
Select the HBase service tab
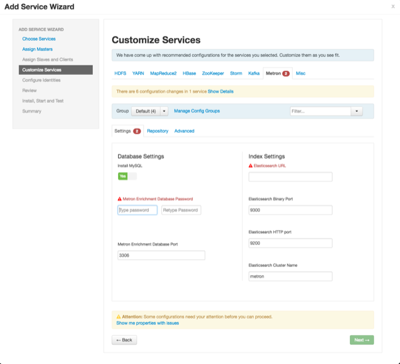(x=189, y=73)
